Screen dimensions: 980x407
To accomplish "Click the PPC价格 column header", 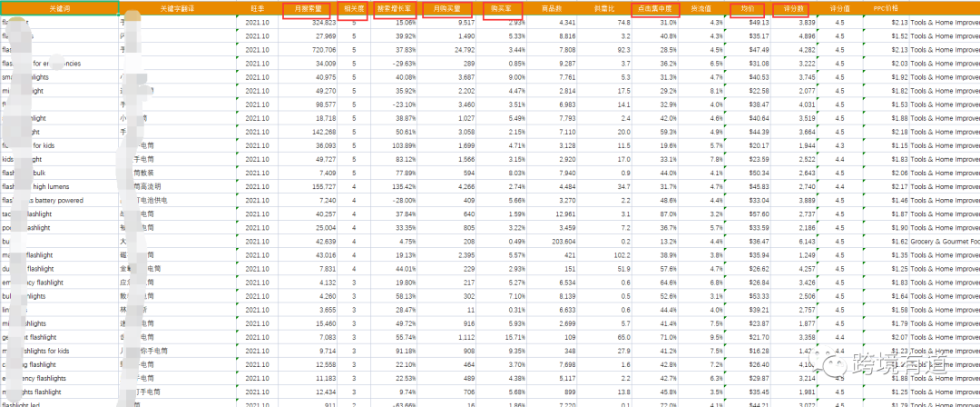I will (x=886, y=9).
